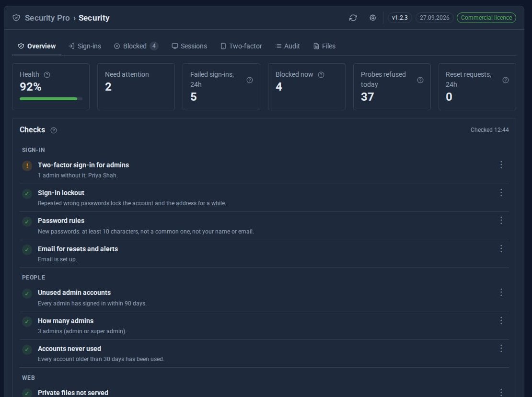
Task: Open the menu for Two-factor sign-in for admins
Action: coord(501,164)
